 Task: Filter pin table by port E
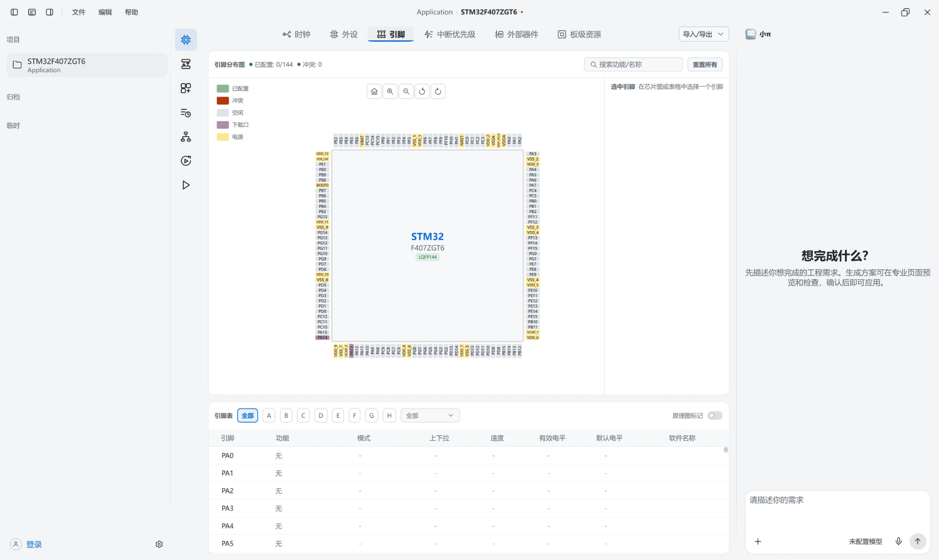(338, 415)
